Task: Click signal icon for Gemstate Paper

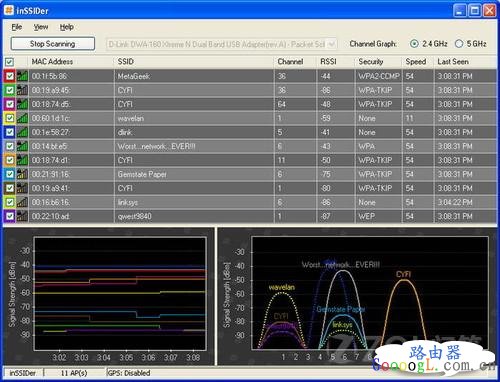Action: tap(22, 174)
